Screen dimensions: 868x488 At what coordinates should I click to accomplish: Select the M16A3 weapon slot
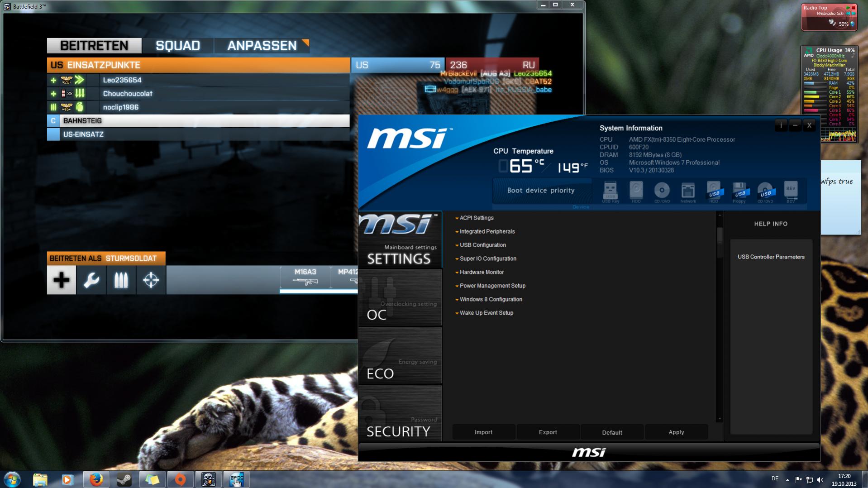pos(305,277)
